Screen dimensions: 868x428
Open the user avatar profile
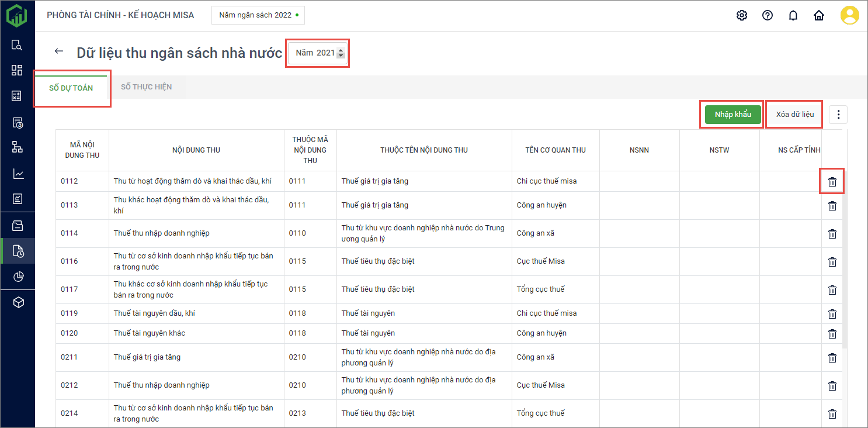849,15
